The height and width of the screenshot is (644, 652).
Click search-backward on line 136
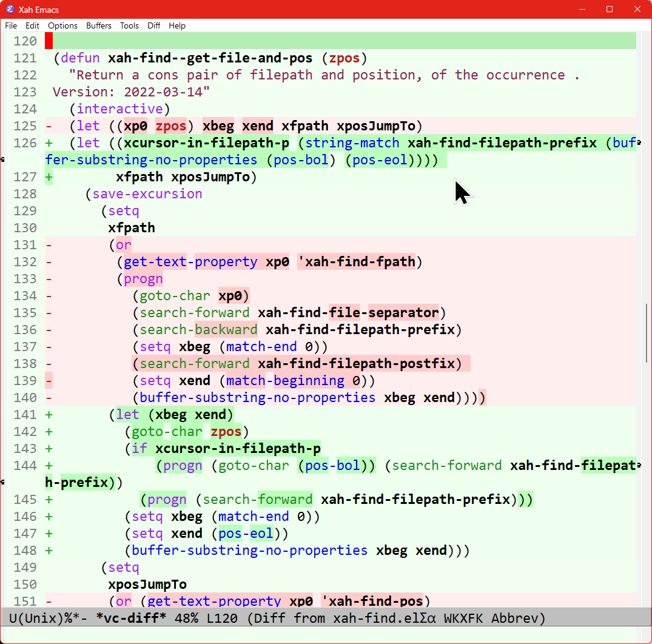198,330
